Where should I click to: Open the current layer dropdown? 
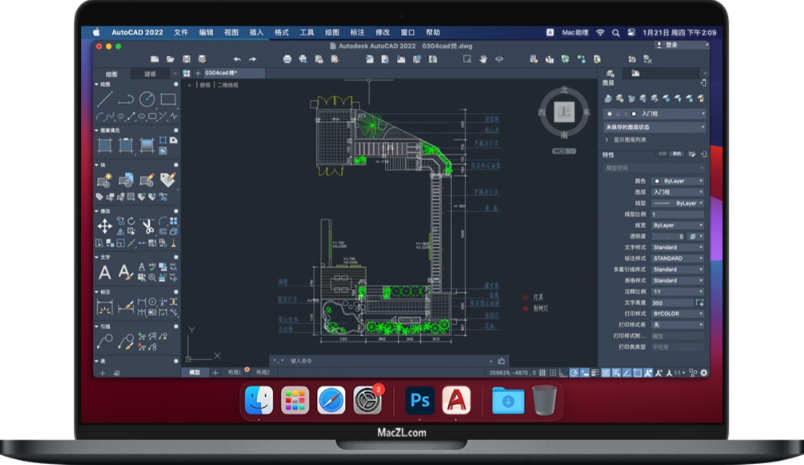click(x=655, y=114)
